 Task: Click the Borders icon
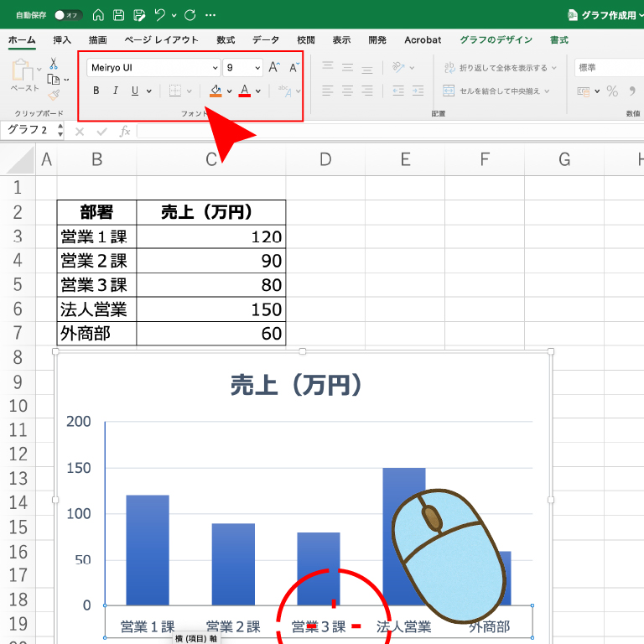tap(175, 91)
